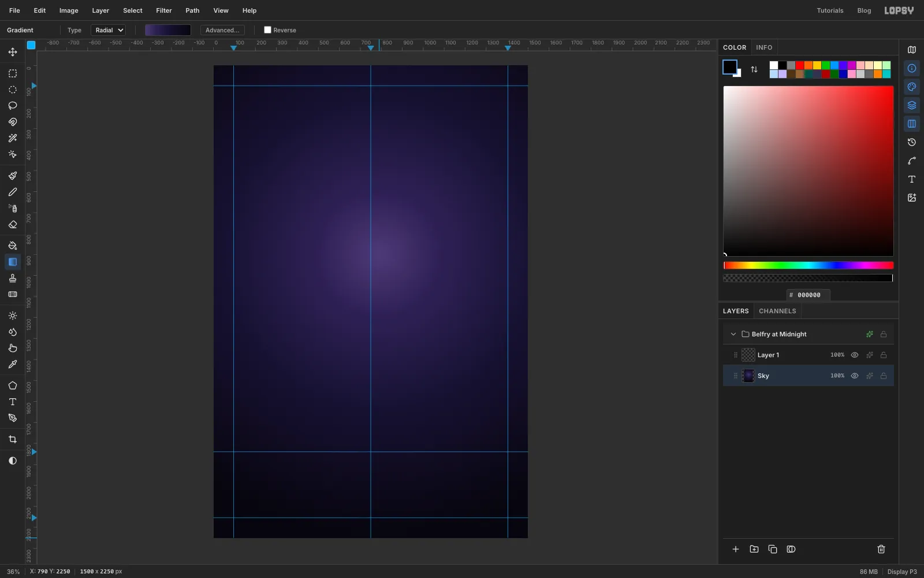
Task: Collapse the Belfry at Midnight group
Action: pos(733,334)
